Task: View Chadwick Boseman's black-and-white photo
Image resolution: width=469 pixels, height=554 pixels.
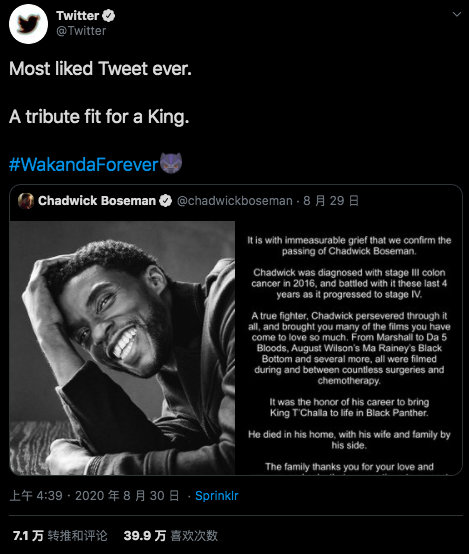Action: point(122,348)
